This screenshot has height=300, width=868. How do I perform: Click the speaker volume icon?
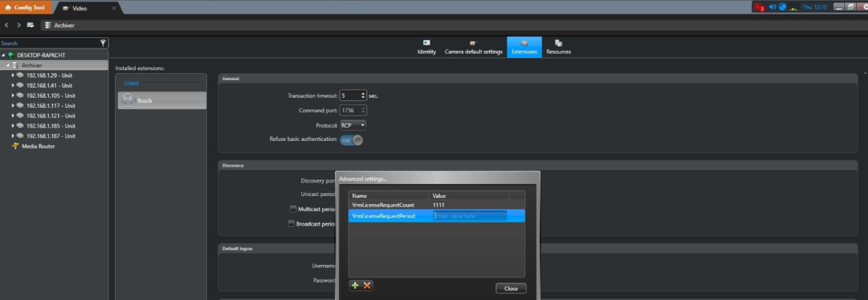[x=772, y=7]
